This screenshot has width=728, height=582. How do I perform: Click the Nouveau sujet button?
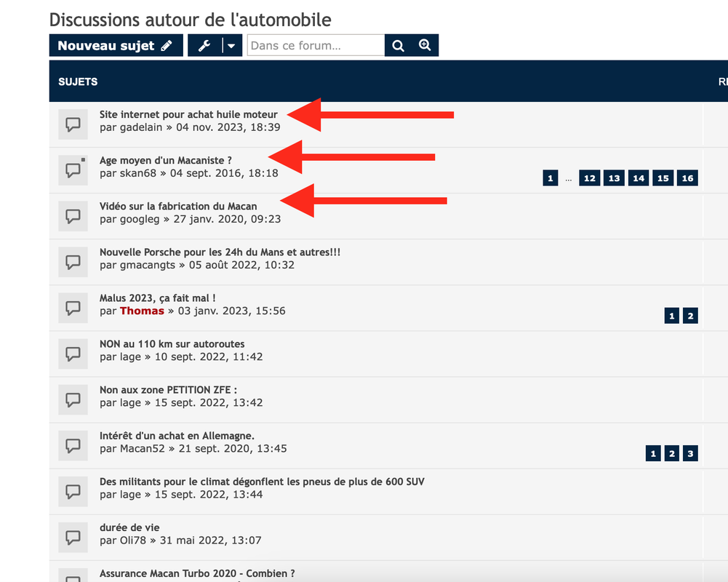pos(116,46)
